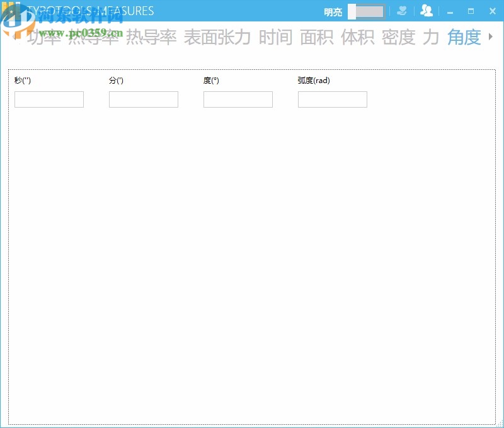Open the 表面张力 conversion tab
This screenshot has width=504, height=428.
coord(217,38)
